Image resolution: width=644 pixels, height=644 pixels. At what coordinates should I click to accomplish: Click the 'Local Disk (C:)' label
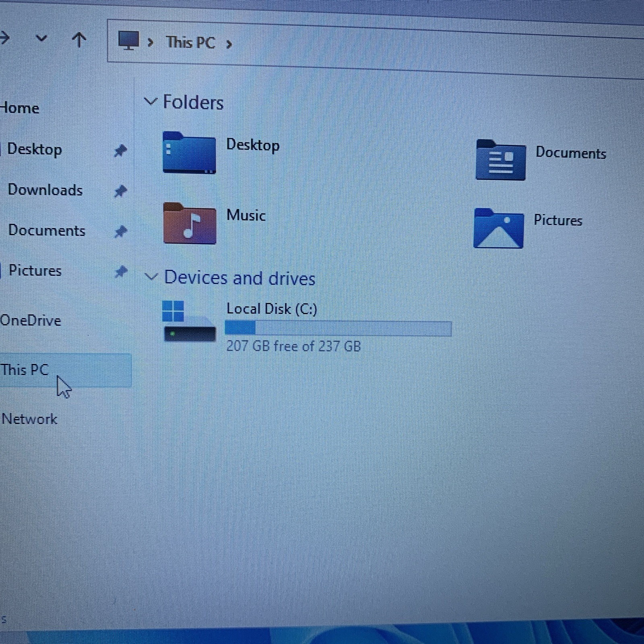coord(272,309)
